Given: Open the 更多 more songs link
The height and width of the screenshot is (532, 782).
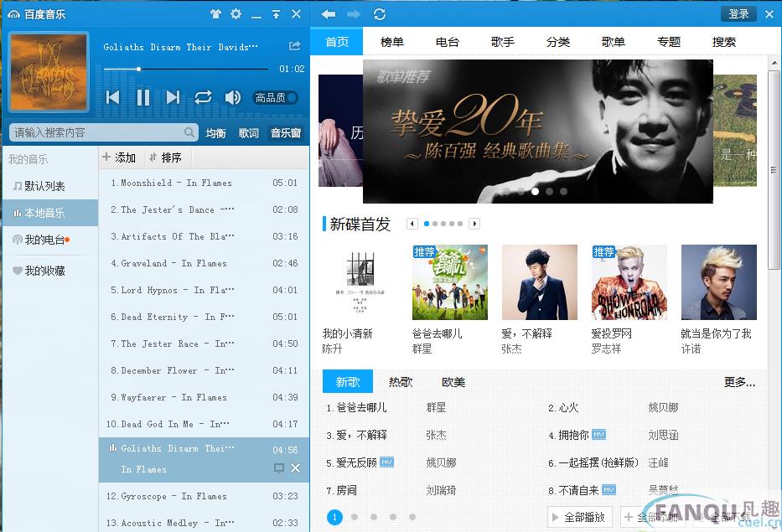Looking at the screenshot, I should coord(739,381).
